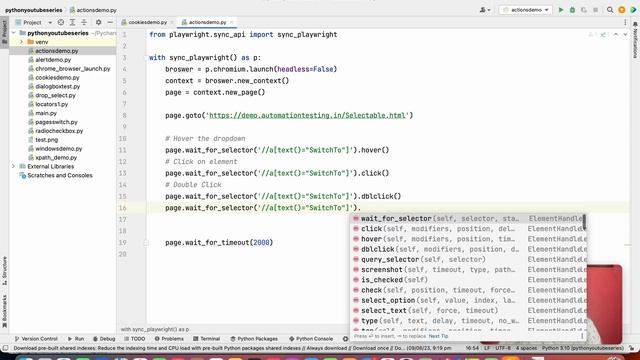Open Search Everywhere magnifier icon
The width and height of the screenshot is (640, 360).
[x=610, y=10]
